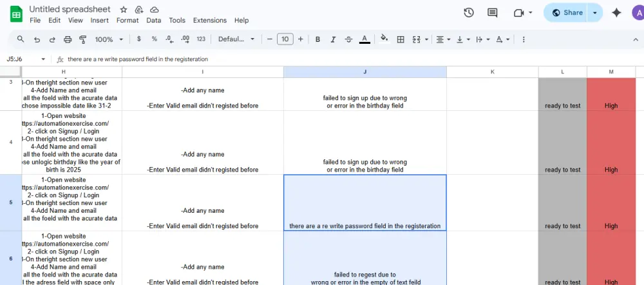The width and height of the screenshot is (644, 285).
Task: Format as currency dollar icon
Action: [x=139, y=39]
